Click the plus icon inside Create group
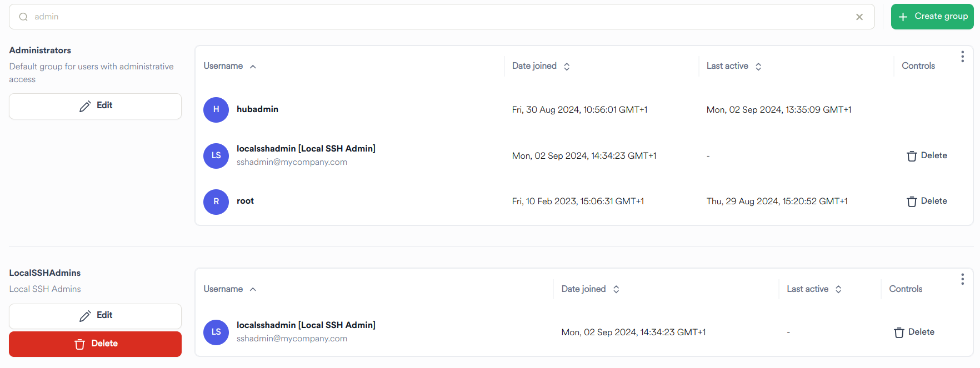The image size is (980, 368). pos(904,16)
